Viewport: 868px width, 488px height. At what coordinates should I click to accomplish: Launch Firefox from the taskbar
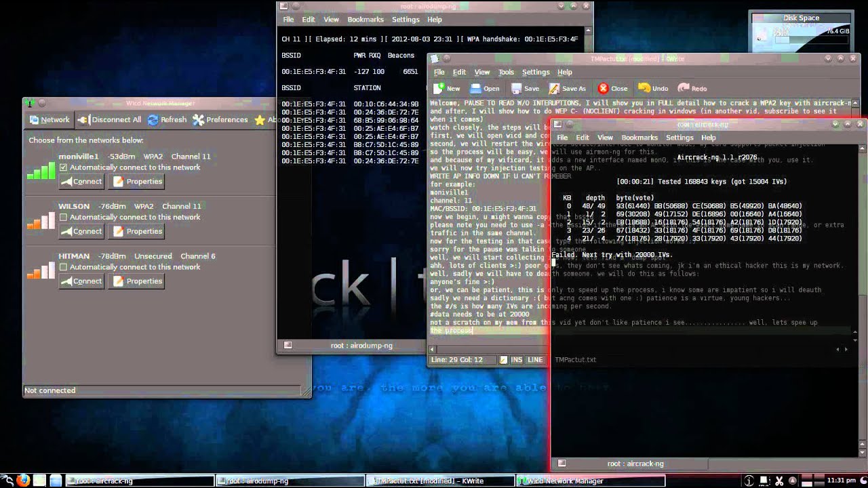[23, 481]
